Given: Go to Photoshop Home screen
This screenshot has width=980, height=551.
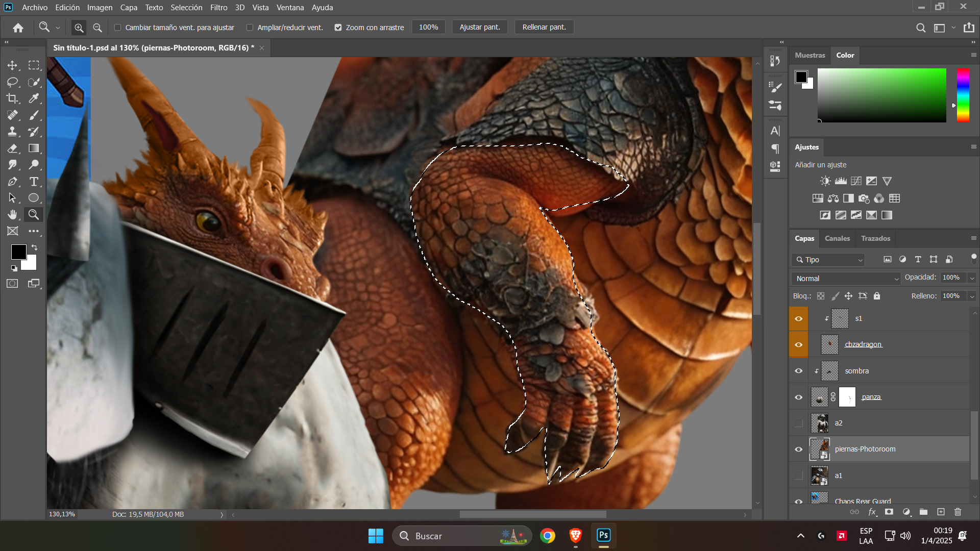Looking at the screenshot, I should (x=18, y=28).
